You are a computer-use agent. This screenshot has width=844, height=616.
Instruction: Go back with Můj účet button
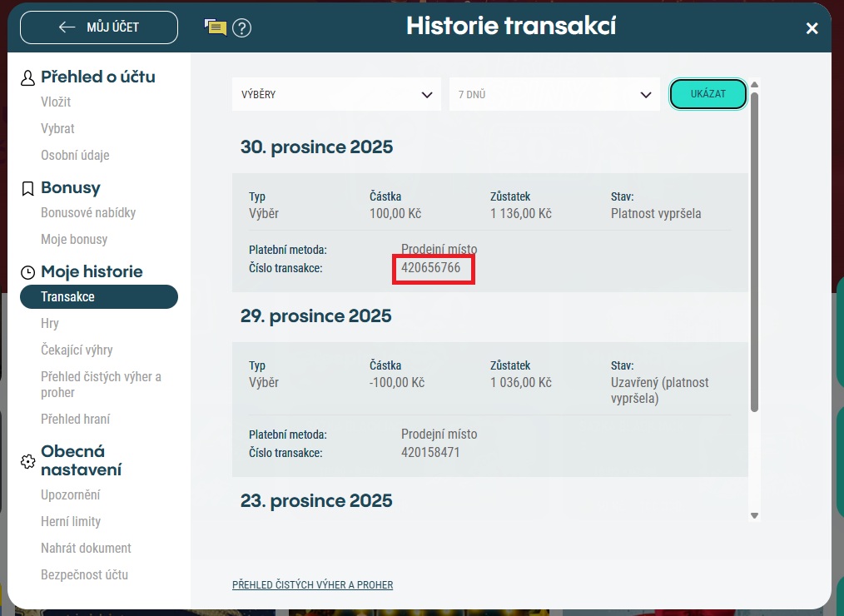(99, 27)
